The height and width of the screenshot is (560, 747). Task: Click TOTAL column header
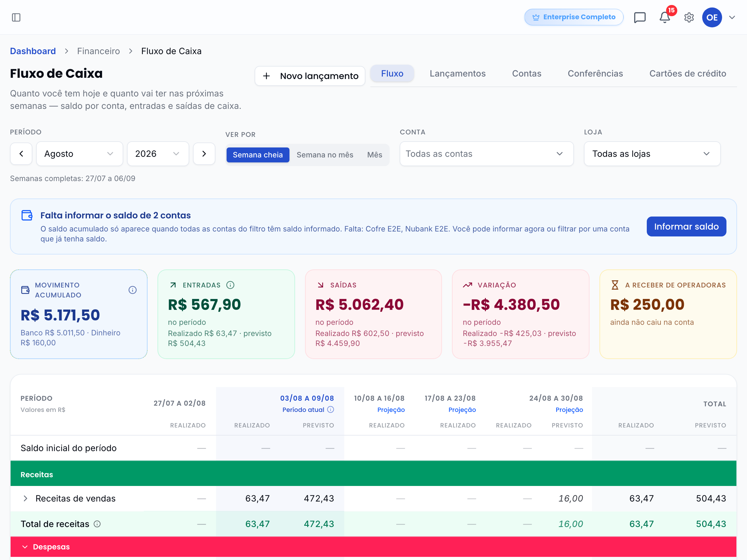[715, 404]
